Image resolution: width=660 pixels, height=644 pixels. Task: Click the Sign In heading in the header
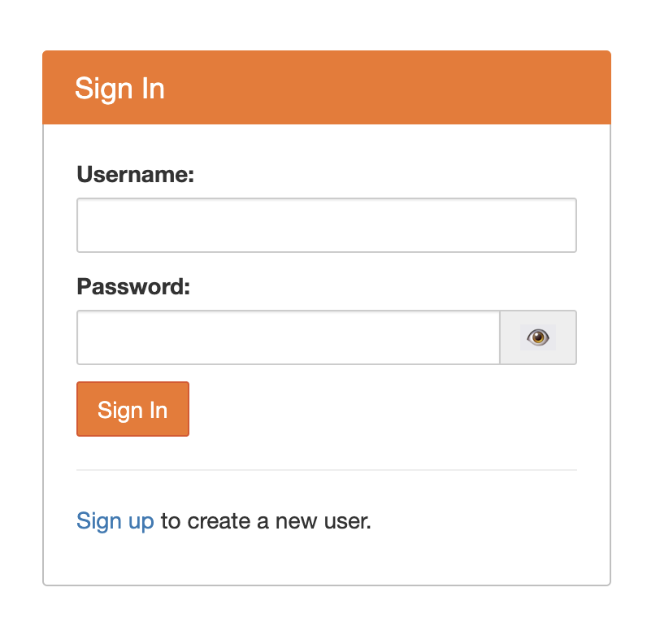tap(119, 89)
